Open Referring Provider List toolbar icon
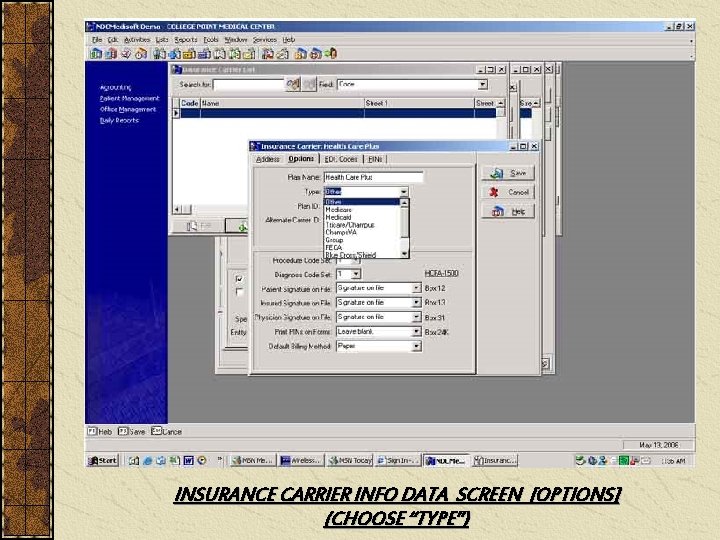Screen dimensions: 720x540 [234, 54]
